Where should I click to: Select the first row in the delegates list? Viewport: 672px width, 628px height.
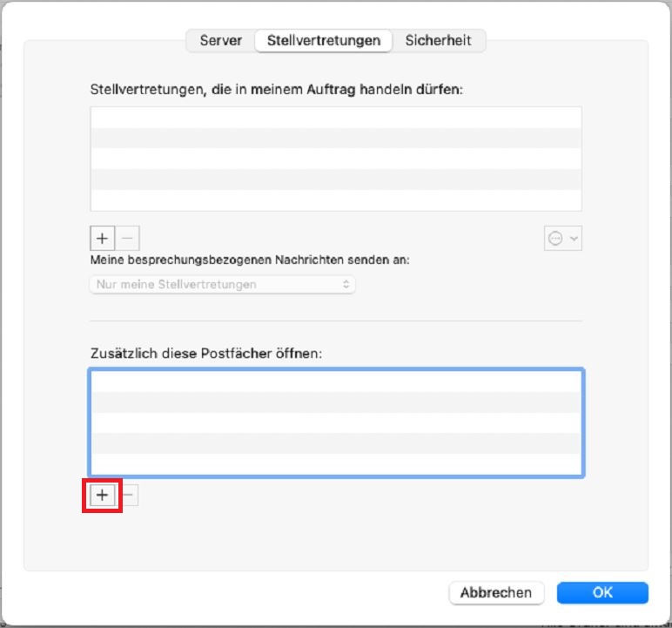point(336,118)
